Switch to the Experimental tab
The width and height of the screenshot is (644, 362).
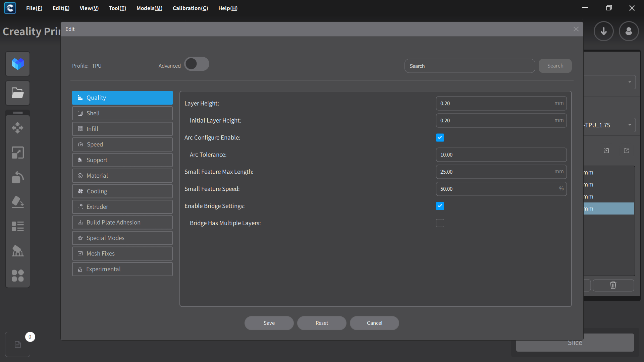(x=122, y=269)
